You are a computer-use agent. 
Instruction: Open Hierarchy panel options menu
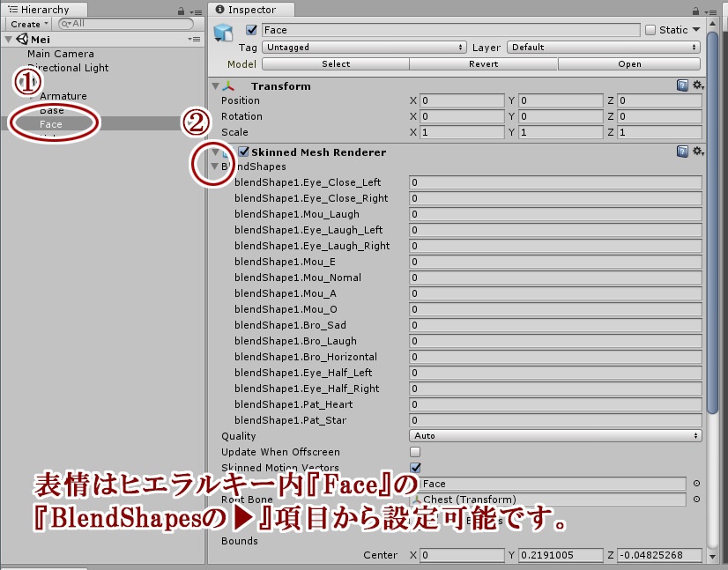click(196, 12)
